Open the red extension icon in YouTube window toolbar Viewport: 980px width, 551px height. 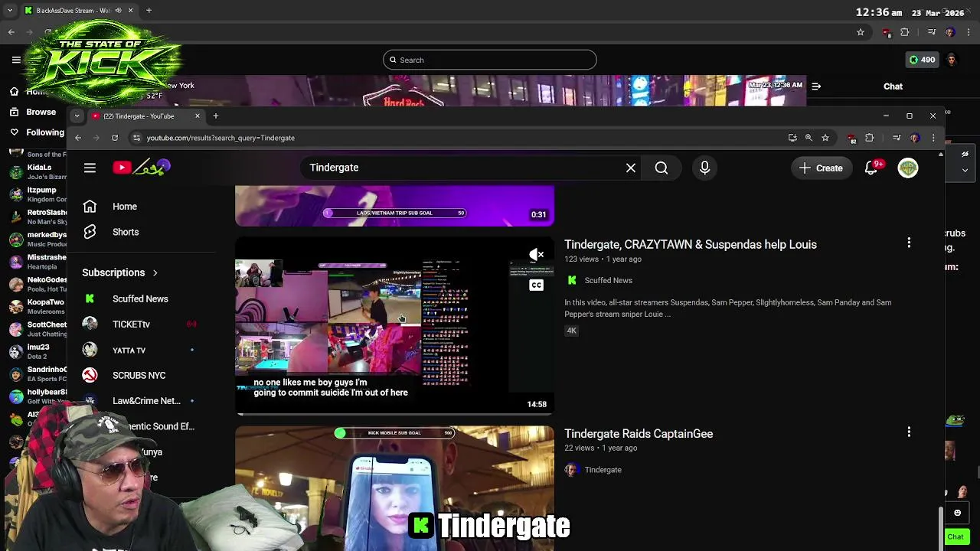point(852,139)
